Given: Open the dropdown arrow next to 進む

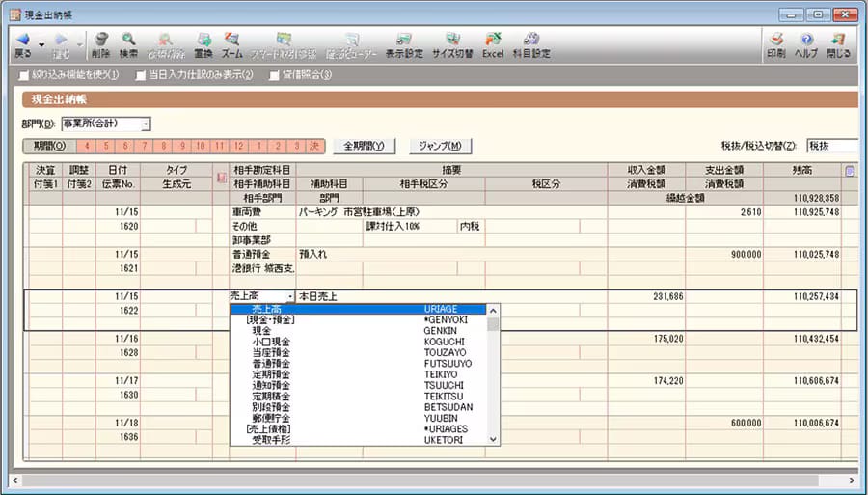Looking at the screenshot, I should [x=79, y=44].
